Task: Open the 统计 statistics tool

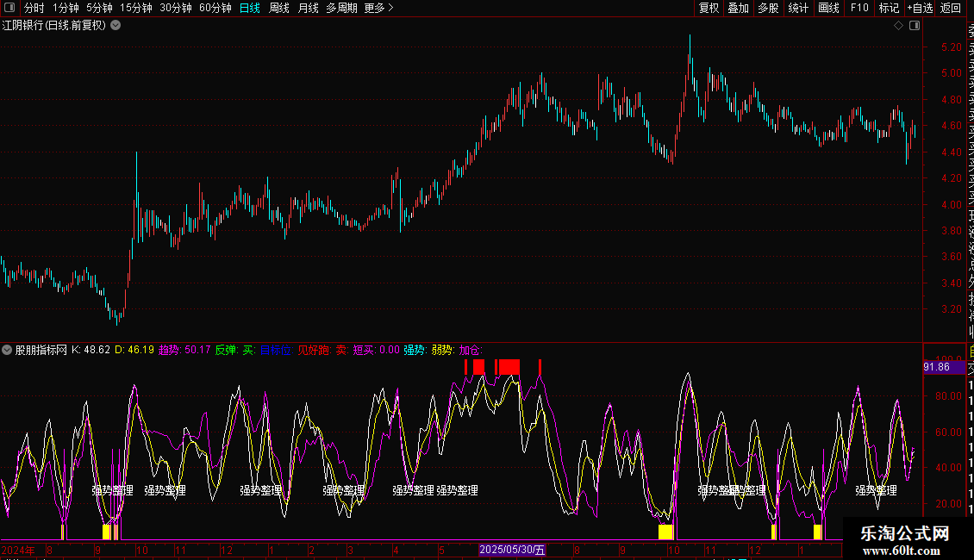Action: (x=798, y=8)
